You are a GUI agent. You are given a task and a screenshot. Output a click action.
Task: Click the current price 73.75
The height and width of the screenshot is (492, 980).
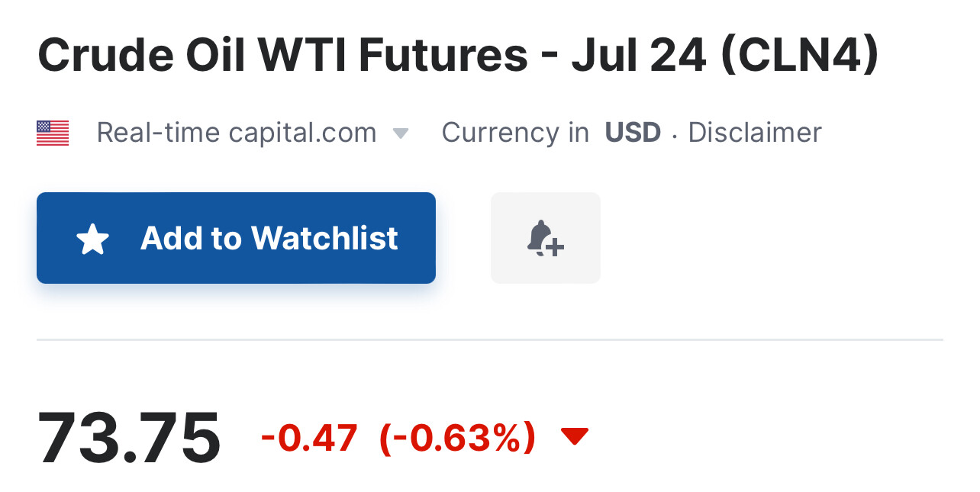129,438
